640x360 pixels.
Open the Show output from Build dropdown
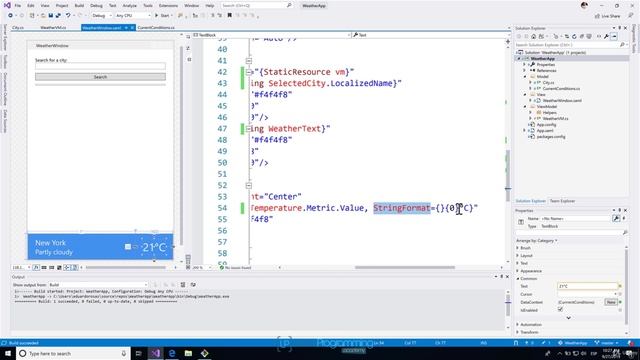pyautogui.click(x=98, y=284)
